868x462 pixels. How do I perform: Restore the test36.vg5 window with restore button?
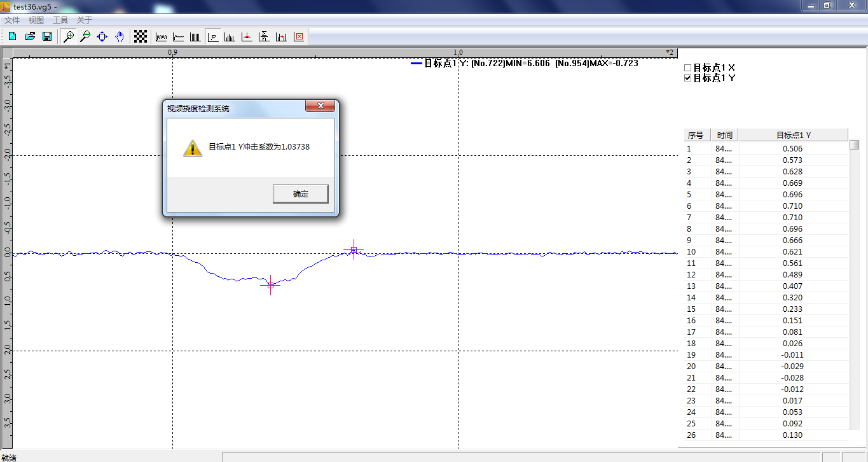click(827, 5)
